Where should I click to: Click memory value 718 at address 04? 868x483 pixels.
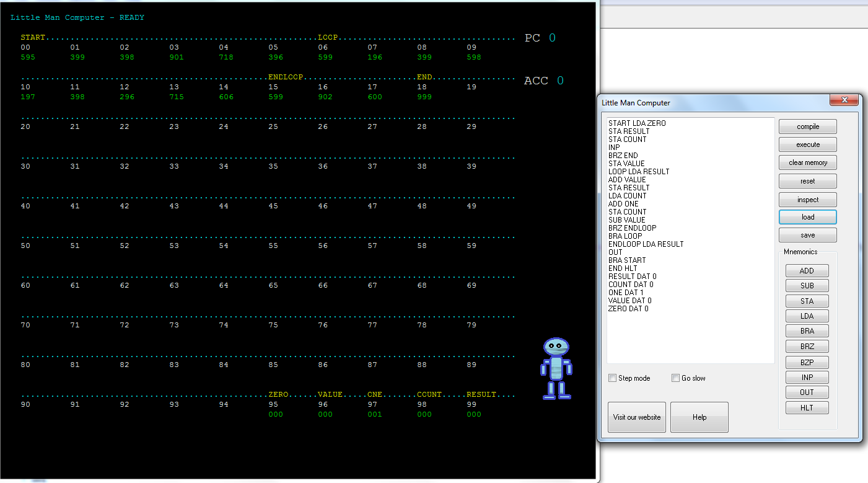[226, 57]
